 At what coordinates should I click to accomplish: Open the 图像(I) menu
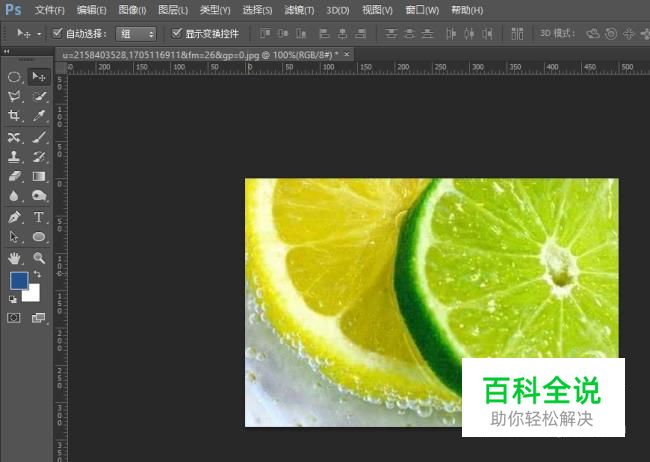pyautogui.click(x=132, y=10)
